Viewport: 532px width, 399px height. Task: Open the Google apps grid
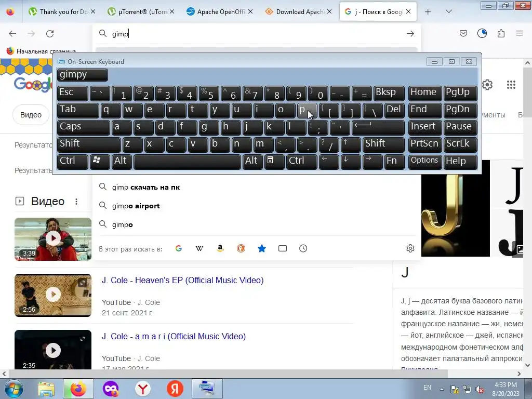tap(511, 85)
